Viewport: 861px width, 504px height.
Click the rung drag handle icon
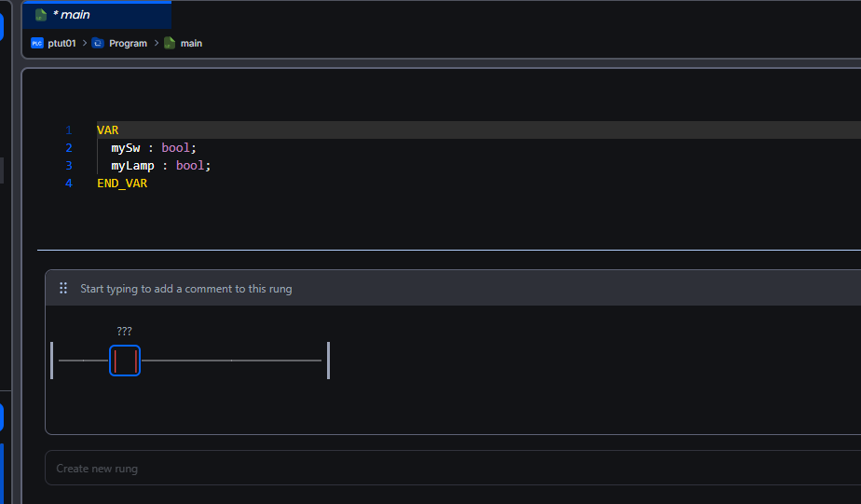(63, 289)
